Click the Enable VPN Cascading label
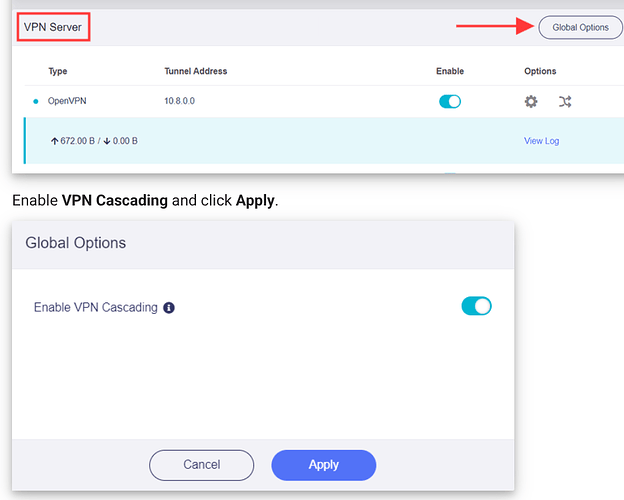The height and width of the screenshot is (500, 624). 96,308
